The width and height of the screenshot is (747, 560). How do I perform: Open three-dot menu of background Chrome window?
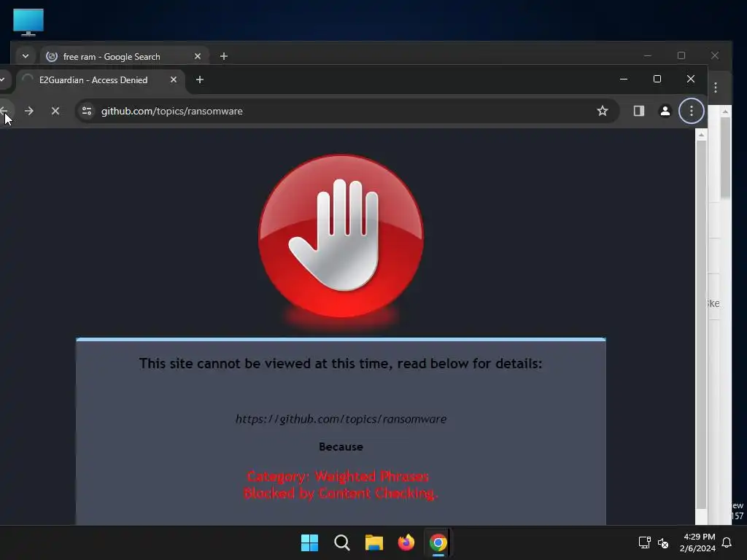click(x=716, y=87)
